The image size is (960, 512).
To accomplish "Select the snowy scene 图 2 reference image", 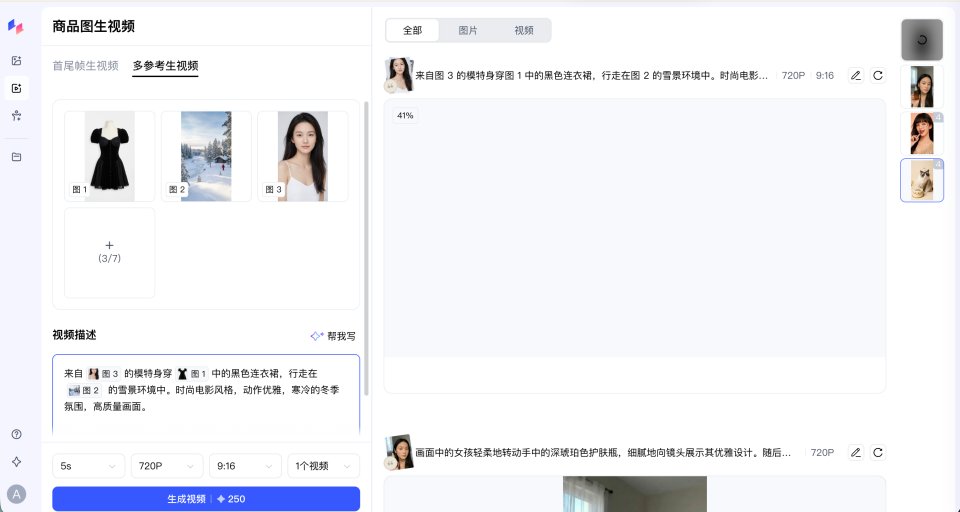I will point(206,156).
